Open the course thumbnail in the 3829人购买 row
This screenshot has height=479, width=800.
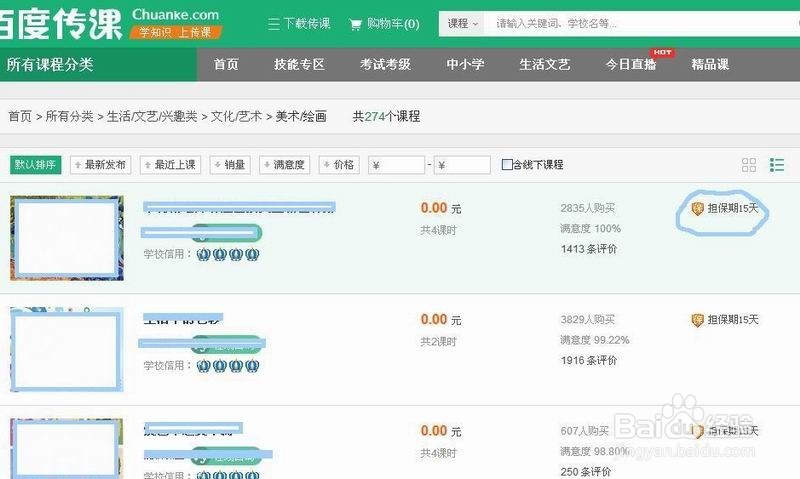coord(67,350)
